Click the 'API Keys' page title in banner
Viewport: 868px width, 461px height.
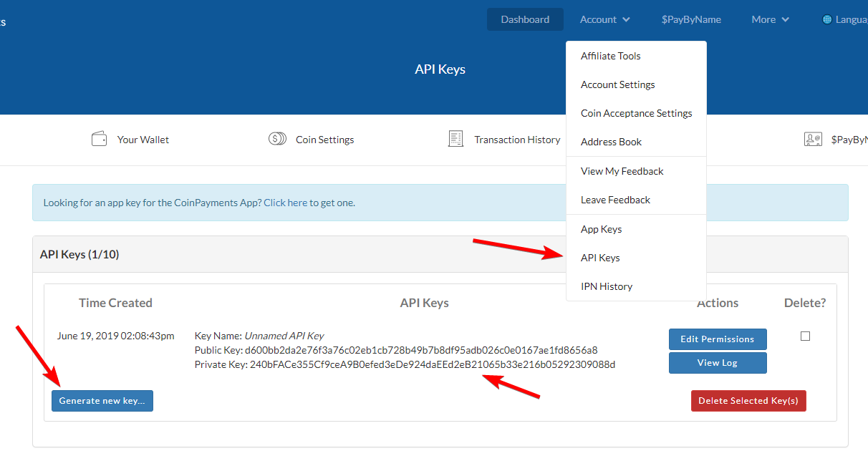click(x=440, y=69)
